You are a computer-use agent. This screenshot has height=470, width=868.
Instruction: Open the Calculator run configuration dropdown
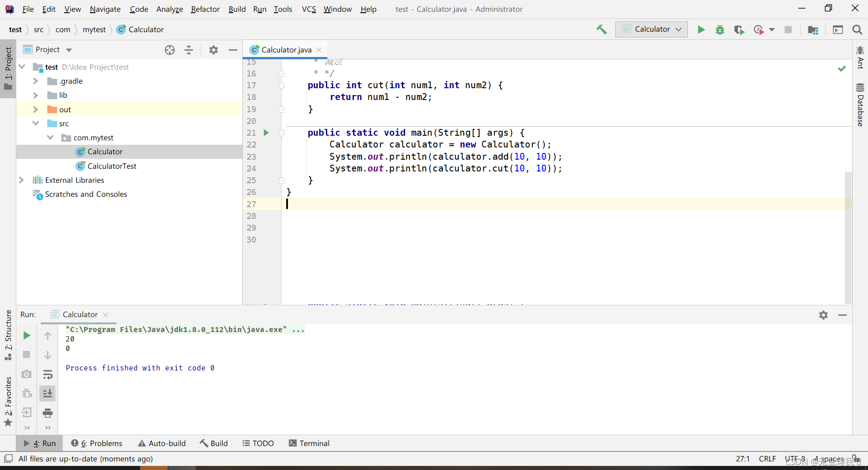point(651,29)
